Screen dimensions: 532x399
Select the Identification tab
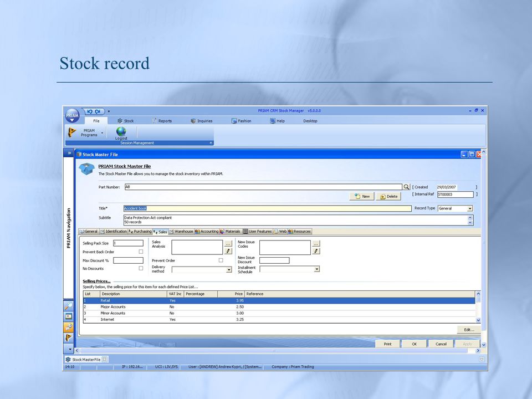113,232
